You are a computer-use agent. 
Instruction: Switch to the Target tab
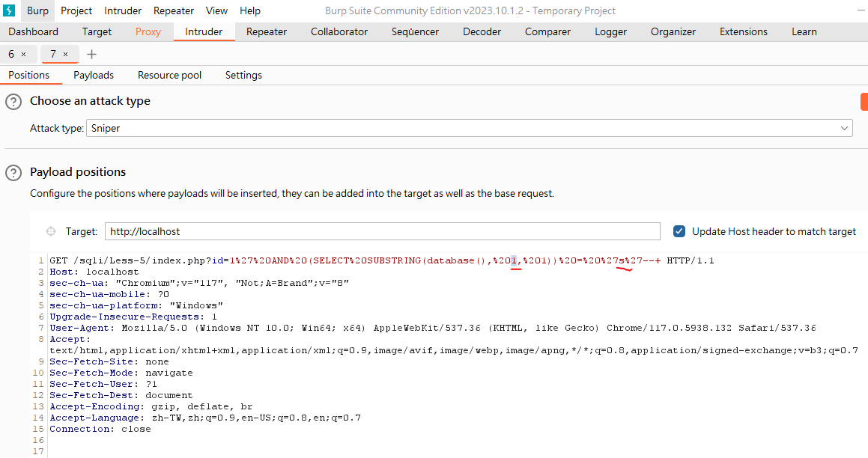coord(97,32)
